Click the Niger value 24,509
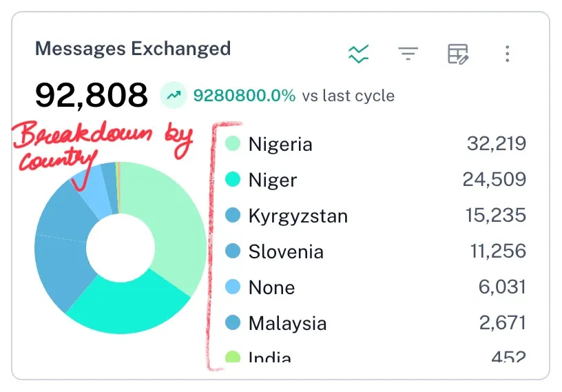 pyautogui.click(x=494, y=180)
